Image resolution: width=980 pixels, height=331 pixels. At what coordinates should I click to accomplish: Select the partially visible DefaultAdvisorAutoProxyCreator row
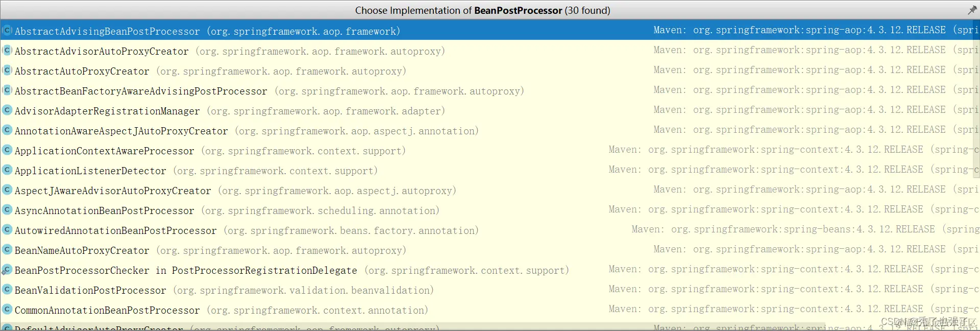(99, 327)
